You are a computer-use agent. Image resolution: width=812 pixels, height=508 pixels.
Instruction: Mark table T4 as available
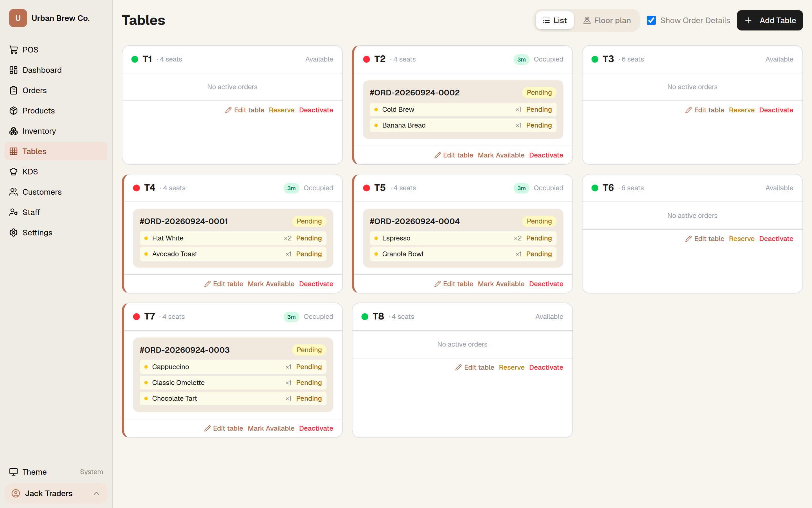pos(271,284)
